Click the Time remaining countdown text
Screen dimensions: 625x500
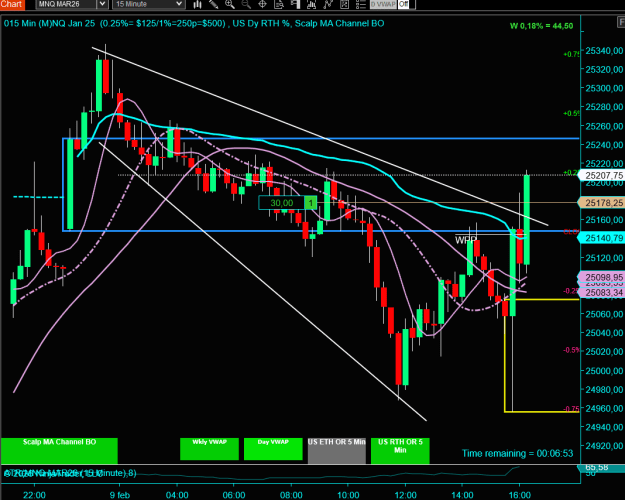[x=517, y=453]
